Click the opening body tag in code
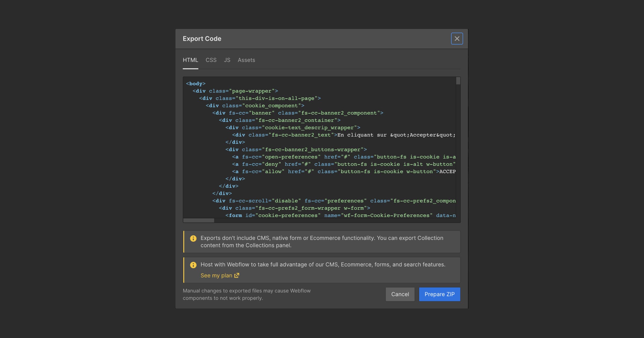This screenshot has height=338, width=644. [x=196, y=84]
